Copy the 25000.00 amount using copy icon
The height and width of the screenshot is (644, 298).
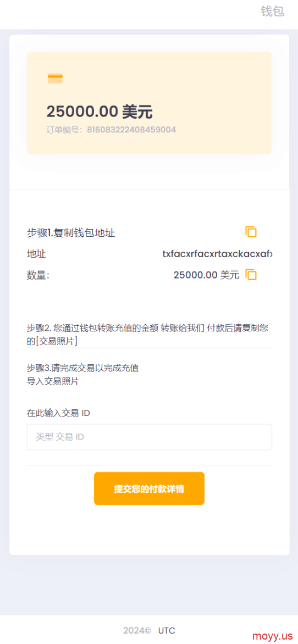251,275
